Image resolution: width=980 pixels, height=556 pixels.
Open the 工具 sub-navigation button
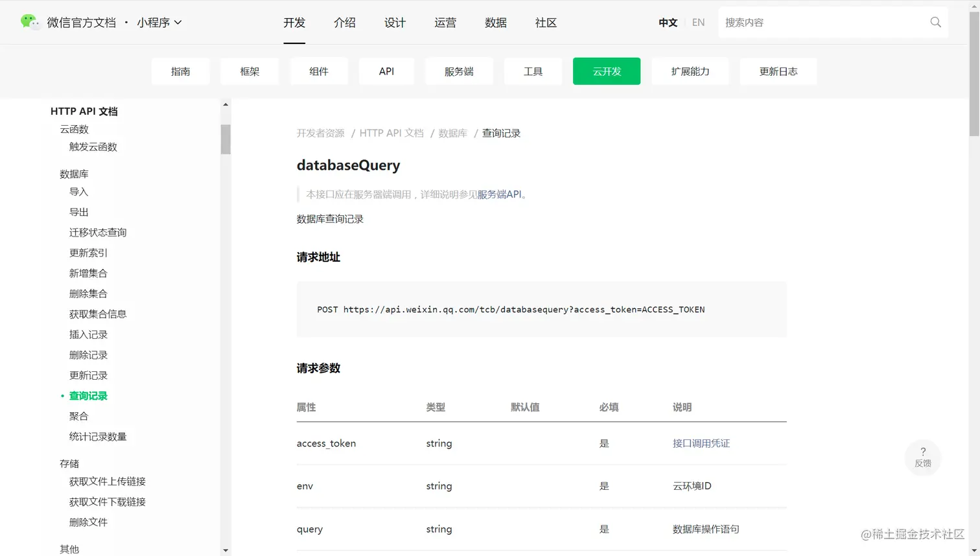pyautogui.click(x=533, y=71)
